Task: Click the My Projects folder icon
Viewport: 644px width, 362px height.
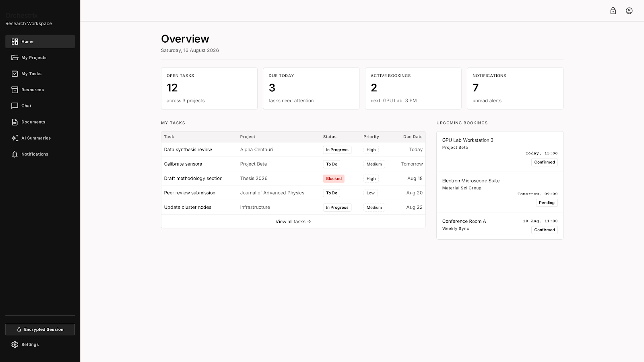Action: (15, 58)
